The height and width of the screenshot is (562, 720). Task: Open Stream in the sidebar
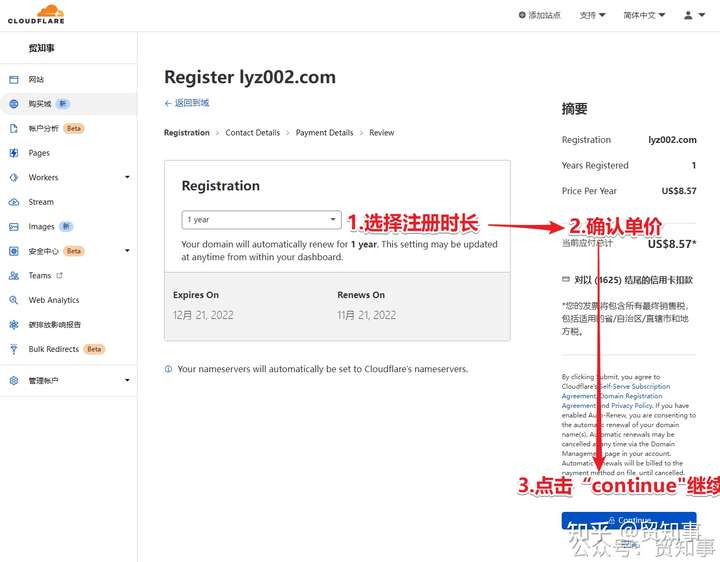click(x=41, y=202)
